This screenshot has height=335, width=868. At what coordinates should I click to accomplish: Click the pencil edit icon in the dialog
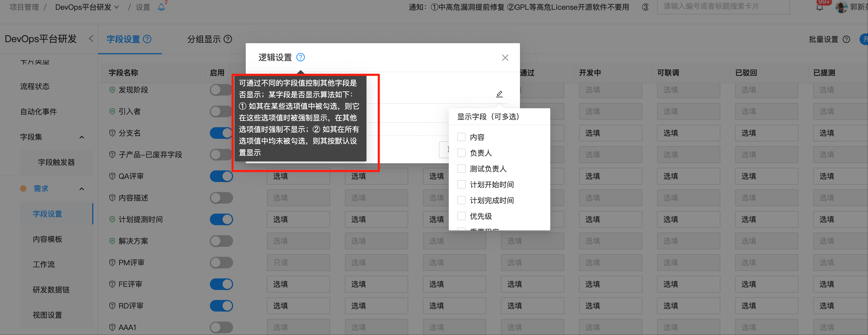pos(499,93)
